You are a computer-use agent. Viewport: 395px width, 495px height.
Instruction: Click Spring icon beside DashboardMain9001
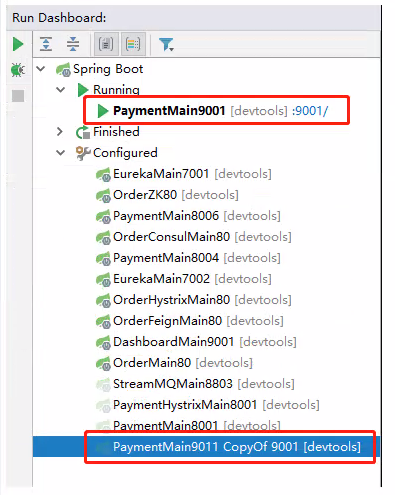point(103,343)
